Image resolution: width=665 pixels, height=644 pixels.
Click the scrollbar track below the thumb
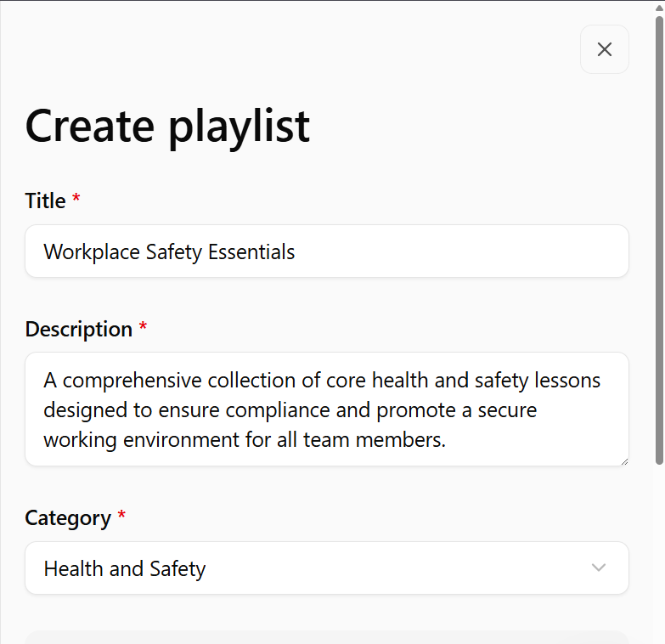659,552
